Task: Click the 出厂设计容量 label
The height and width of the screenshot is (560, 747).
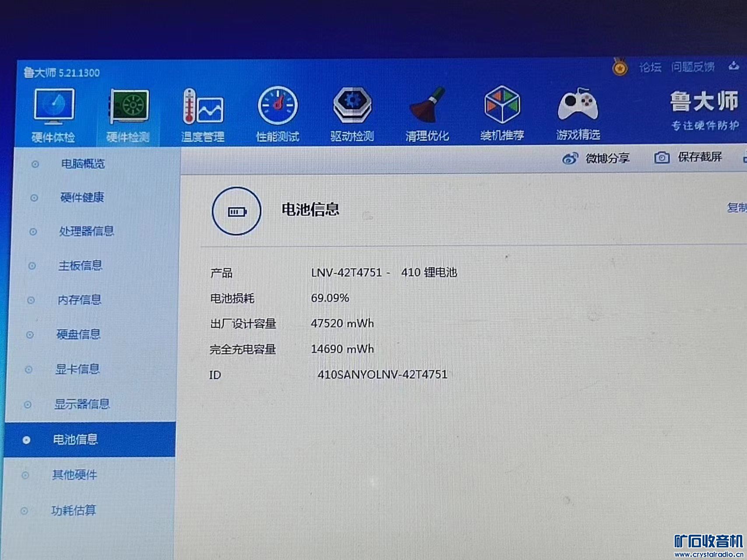Action: click(243, 324)
